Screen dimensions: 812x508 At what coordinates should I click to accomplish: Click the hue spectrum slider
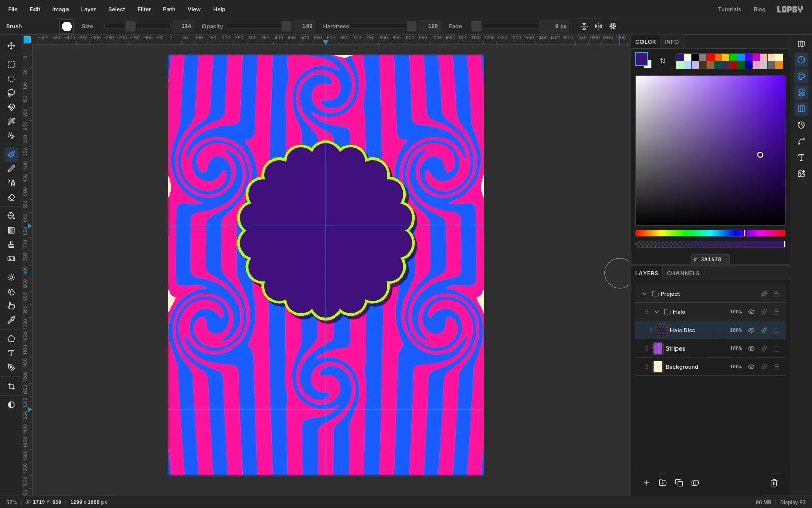click(710, 233)
